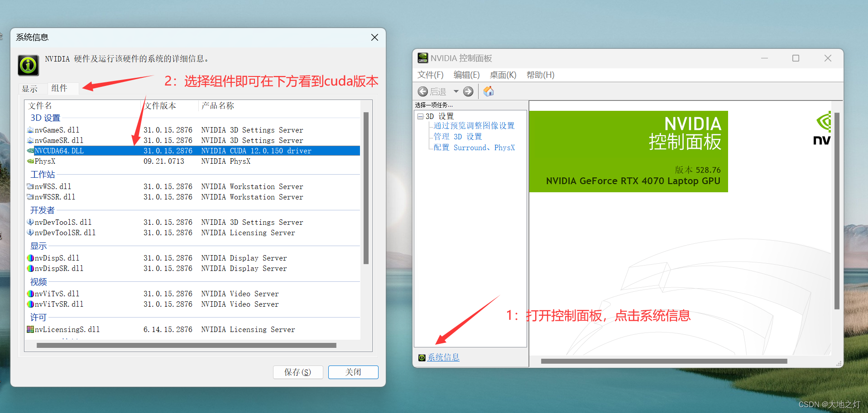Screen dimensions: 868x413
Task: Click the system information icon beside 系统信息 link
Action: click(x=422, y=358)
